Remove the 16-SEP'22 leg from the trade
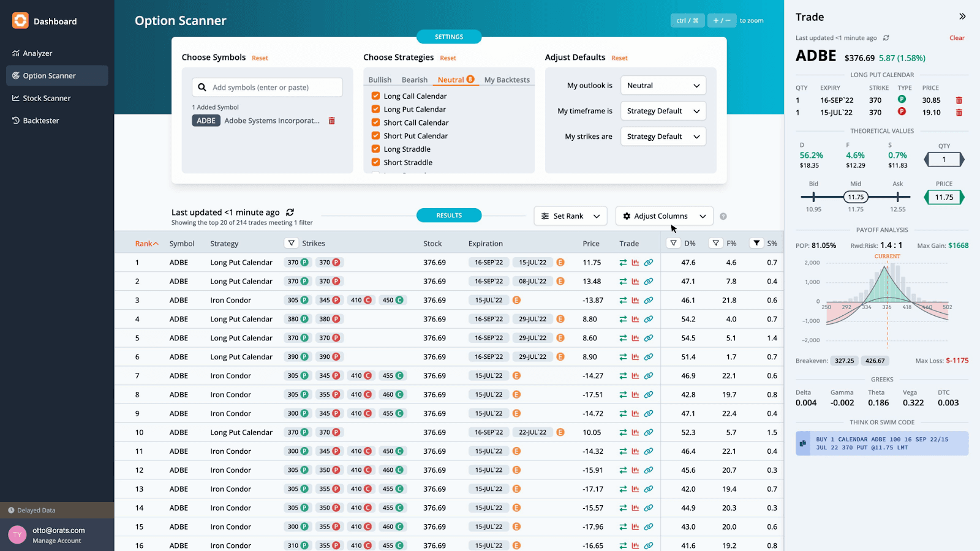 coord(959,100)
